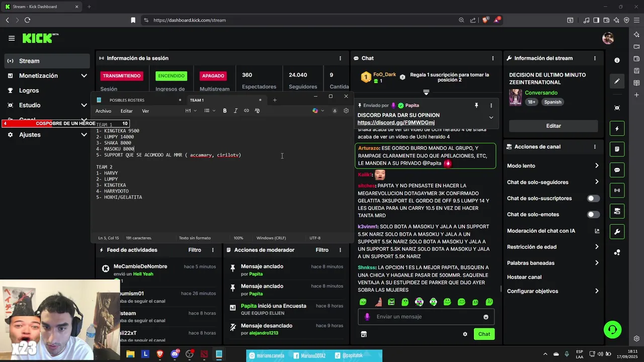Click the Editar stream info button
Viewport: 644px width, 362px height.
pos(553,126)
